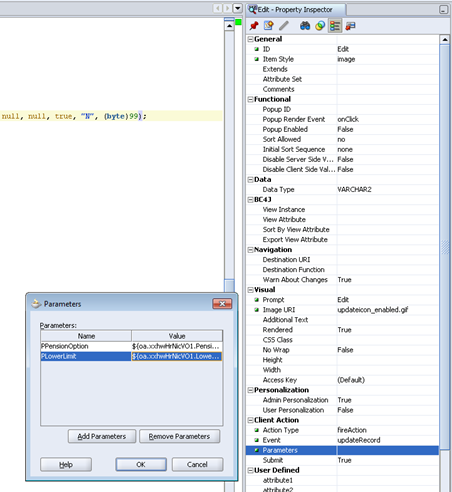Toggle the categories list view icon
Image resolution: width=452 pixels, height=492 pixels.
pyautogui.click(x=335, y=26)
